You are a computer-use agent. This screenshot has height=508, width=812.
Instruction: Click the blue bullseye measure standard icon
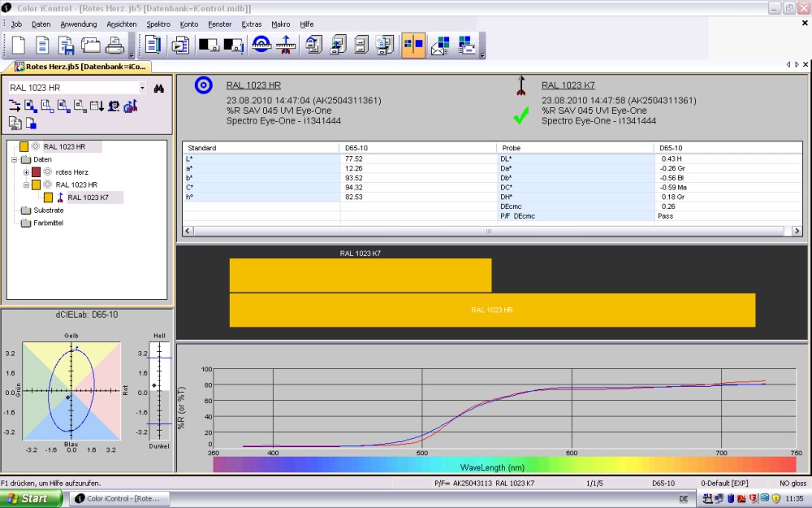[261, 46]
